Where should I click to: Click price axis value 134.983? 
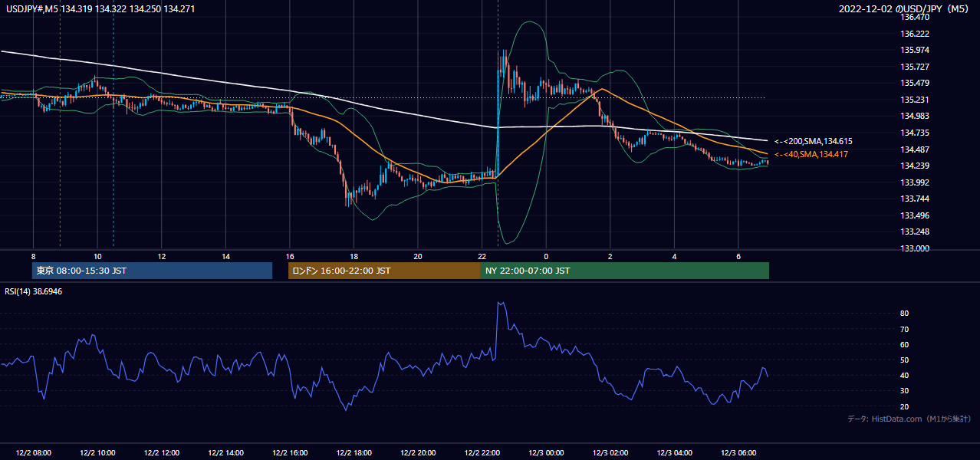point(914,117)
